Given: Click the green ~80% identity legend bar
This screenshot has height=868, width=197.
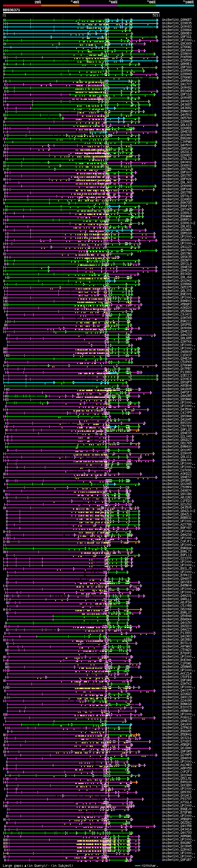Looking at the screenshot, I should (x=137, y=6).
